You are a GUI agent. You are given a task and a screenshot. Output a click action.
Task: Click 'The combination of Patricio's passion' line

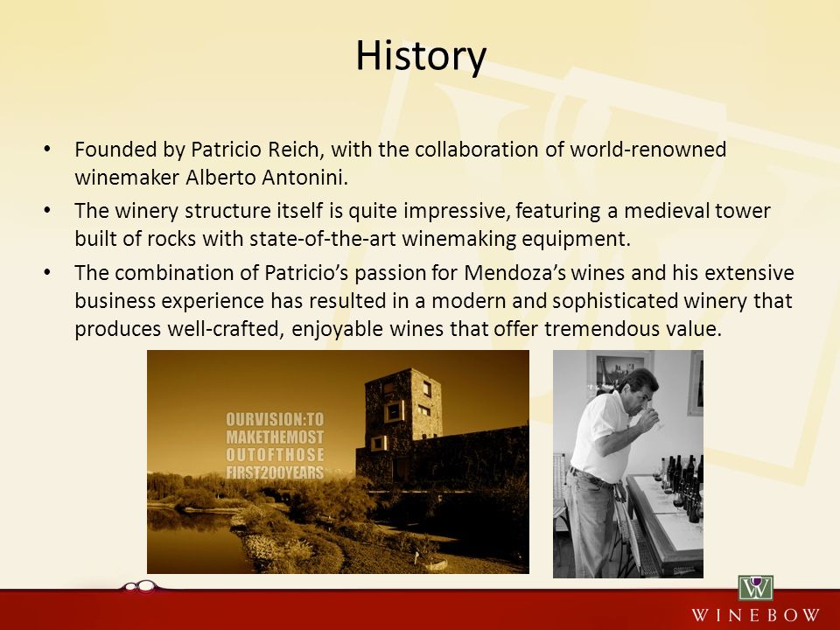pos(434,273)
